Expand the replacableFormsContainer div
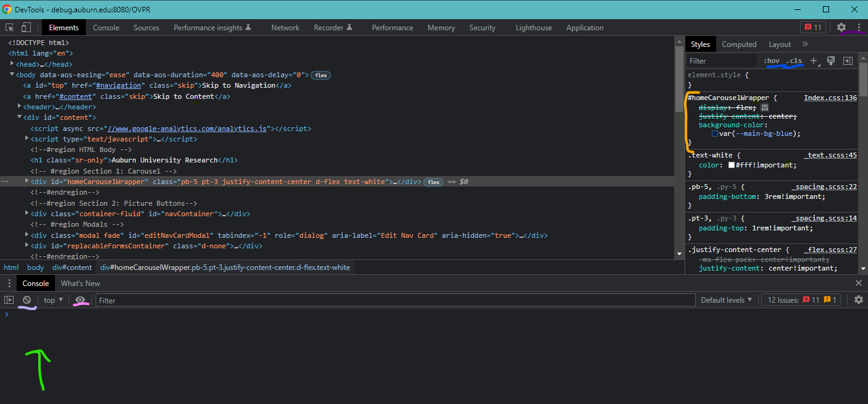868x404 pixels. pyautogui.click(x=27, y=245)
